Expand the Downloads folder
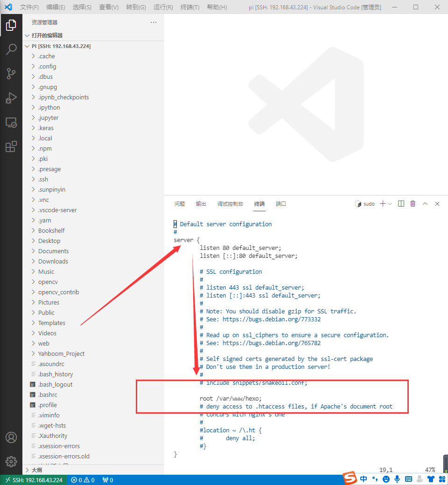The height and width of the screenshot is (485, 448). 93,261
